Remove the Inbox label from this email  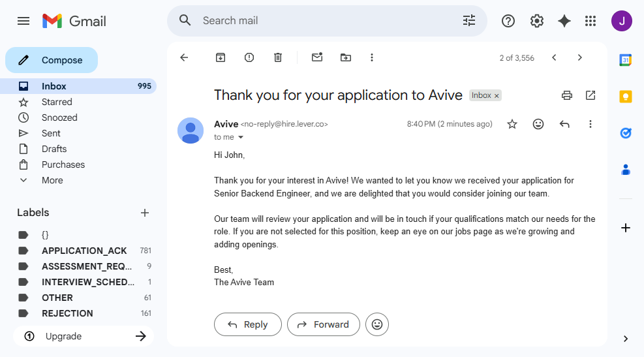point(497,96)
